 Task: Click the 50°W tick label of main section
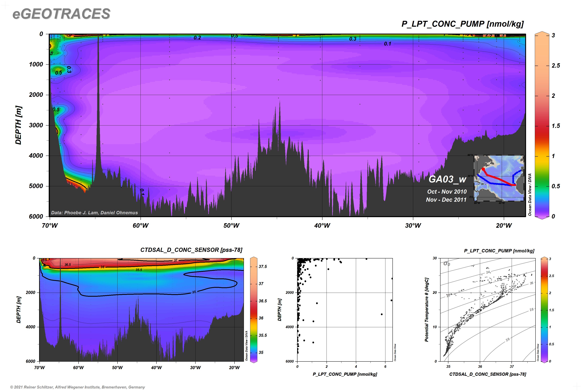tap(231, 226)
